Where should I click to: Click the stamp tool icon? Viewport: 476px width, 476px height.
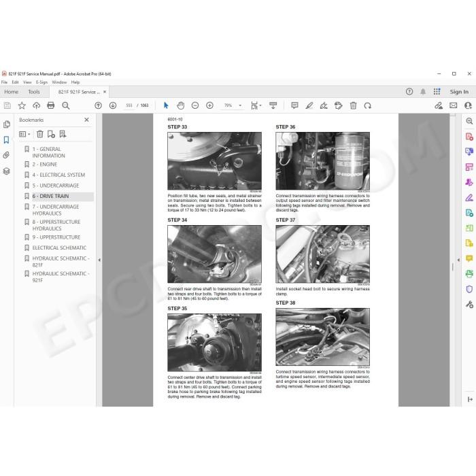pyautogui.click(x=338, y=105)
